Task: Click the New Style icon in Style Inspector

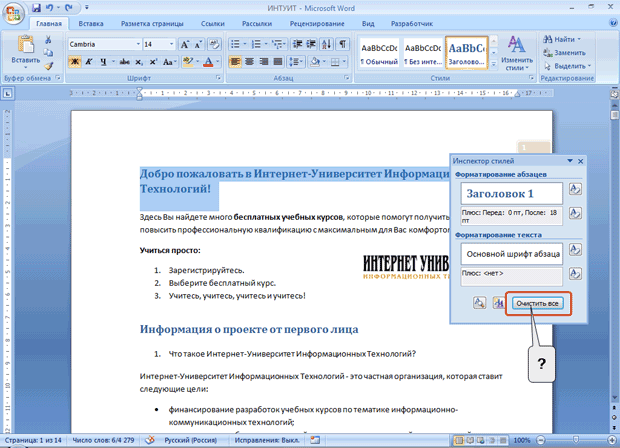Action: coord(498,303)
